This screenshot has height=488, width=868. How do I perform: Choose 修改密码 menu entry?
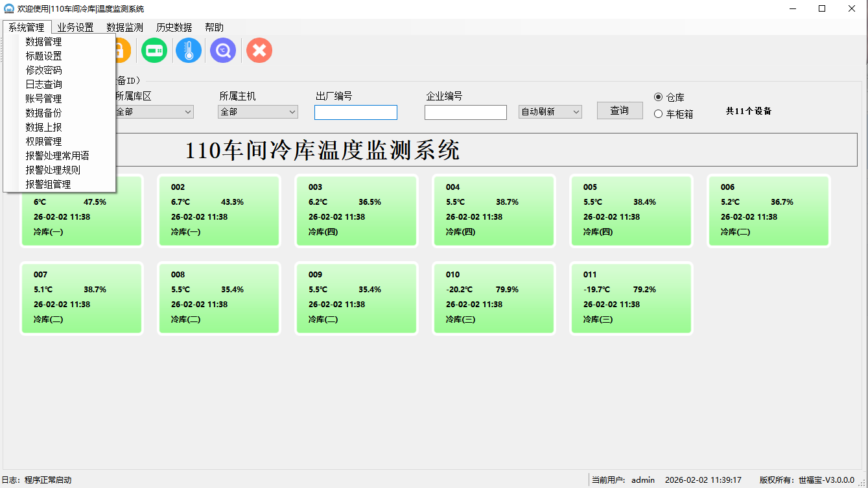click(x=44, y=70)
